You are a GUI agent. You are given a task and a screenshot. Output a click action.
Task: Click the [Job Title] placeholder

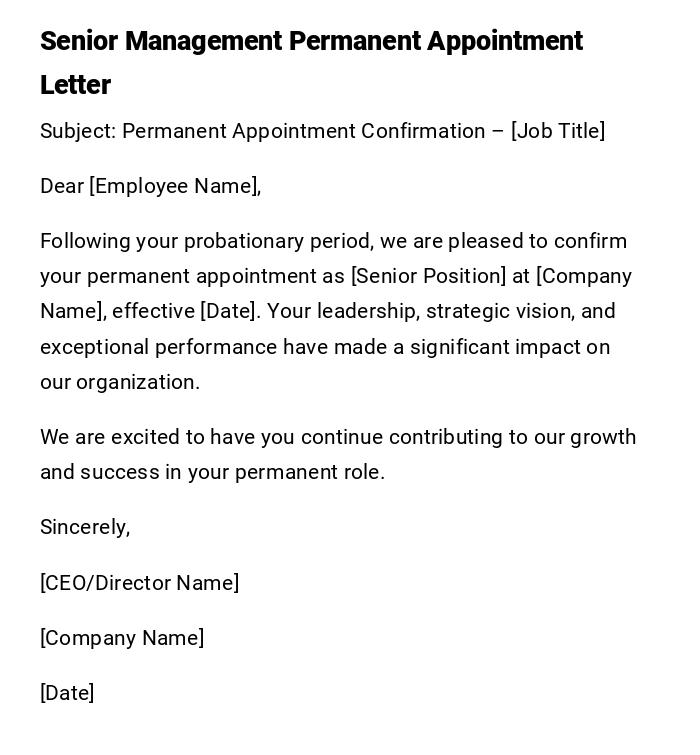pos(558,131)
